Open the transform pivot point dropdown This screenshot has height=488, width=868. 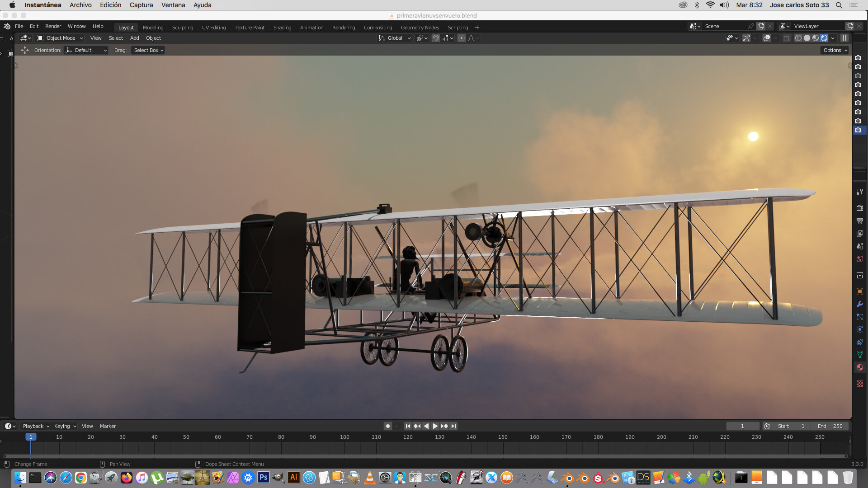click(422, 38)
